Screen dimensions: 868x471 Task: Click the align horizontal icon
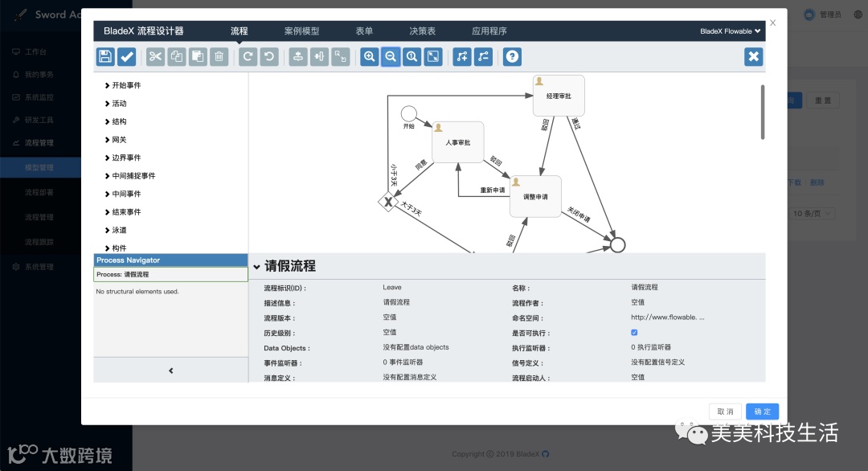tap(319, 56)
